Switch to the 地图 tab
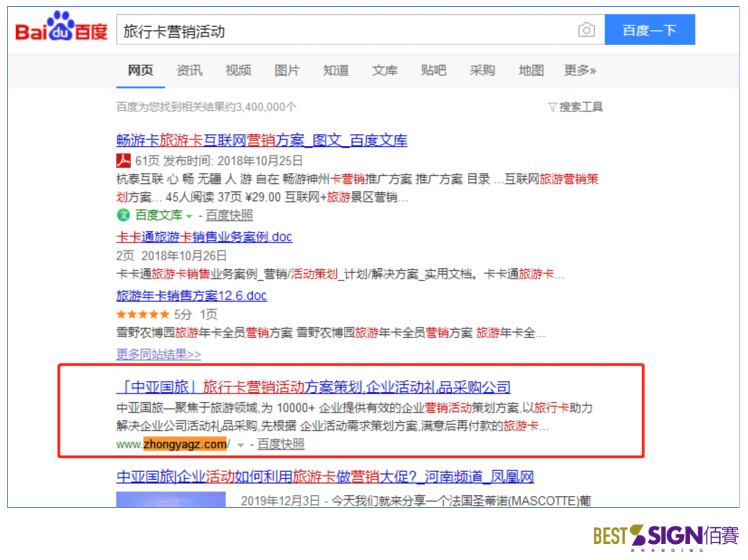This screenshot has height=560, width=748. click(531, 70)
